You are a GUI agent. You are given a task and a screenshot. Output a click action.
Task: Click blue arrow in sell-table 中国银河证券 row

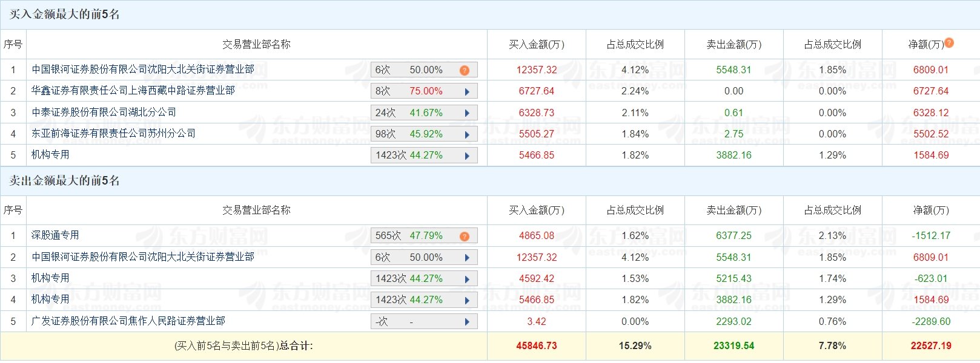pos(467,258)
